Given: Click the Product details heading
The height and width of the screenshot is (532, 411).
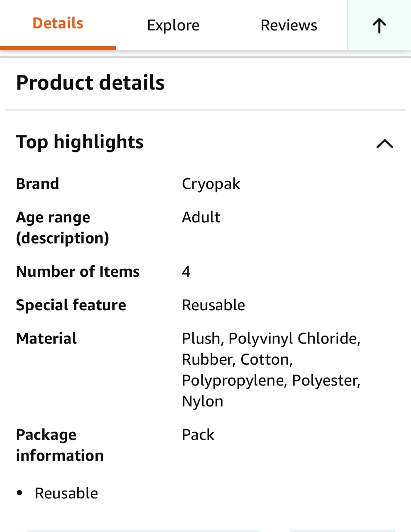Looking at the screenshot, I should point(91,82).
